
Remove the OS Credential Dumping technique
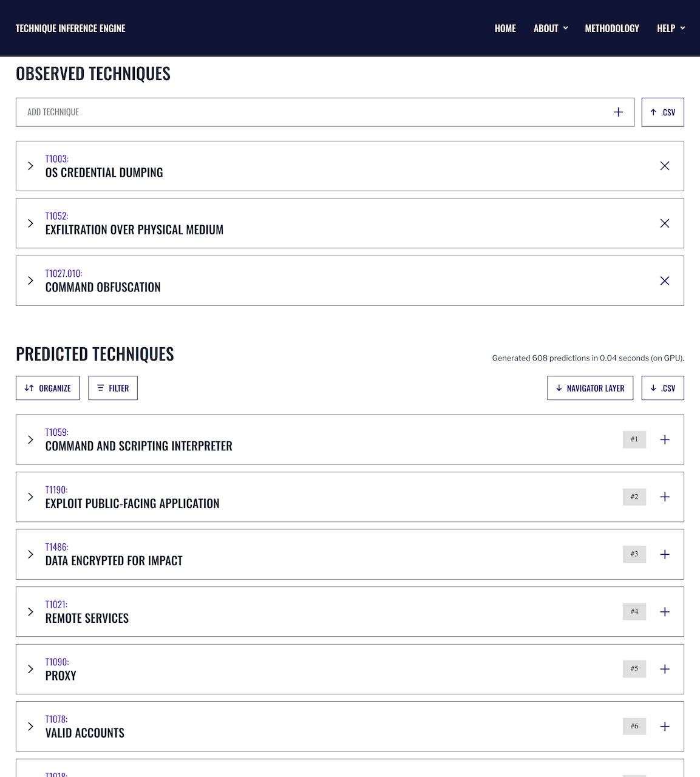pyautogui.click(x=665, y=166)
